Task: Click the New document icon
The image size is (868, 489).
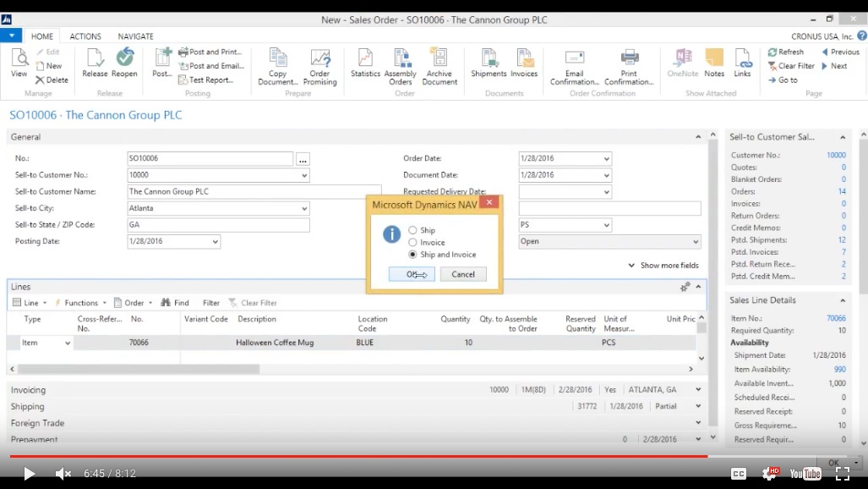Action: point(49,65)
